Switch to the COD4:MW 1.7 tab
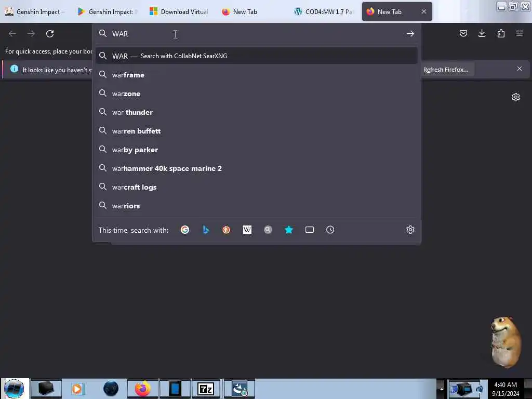This screenshot has height=399, width=532. 324,11
